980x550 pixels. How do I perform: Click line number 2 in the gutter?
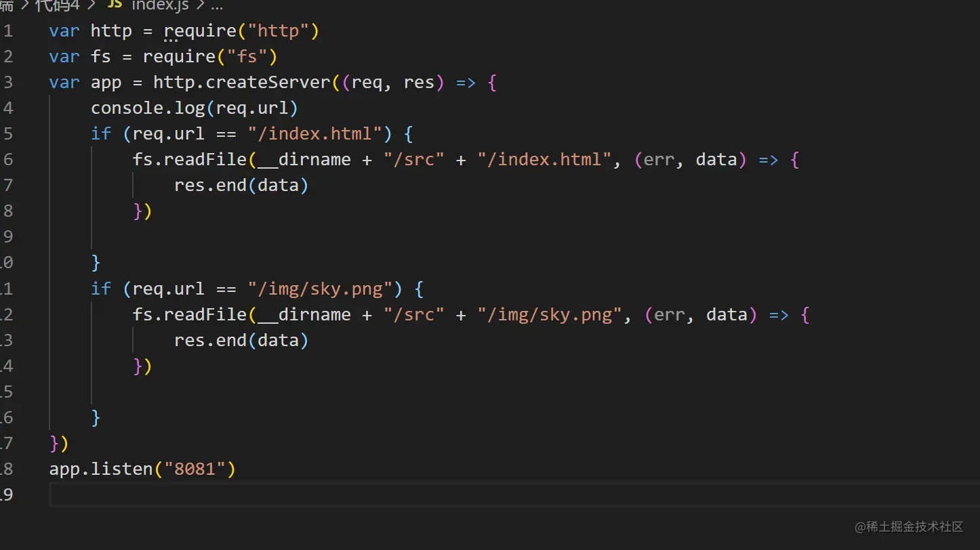(7, 57)
